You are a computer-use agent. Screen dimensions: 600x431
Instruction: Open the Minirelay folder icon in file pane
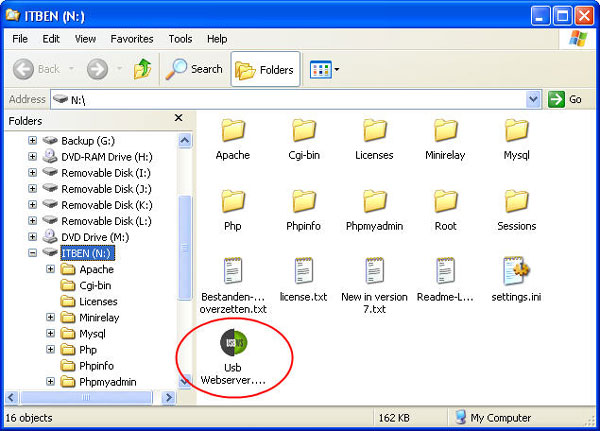coord(446,130)
